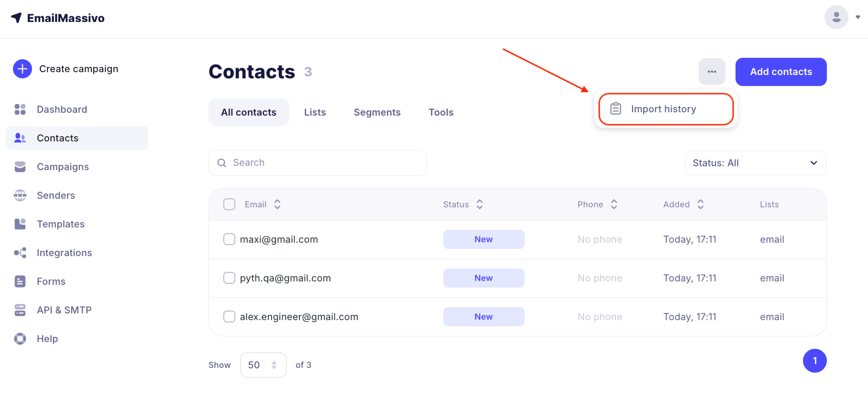Select the pyth.qa@gmail.com row checkbox
The width and height of the screenshot is (868, 408).
[230, 278]
